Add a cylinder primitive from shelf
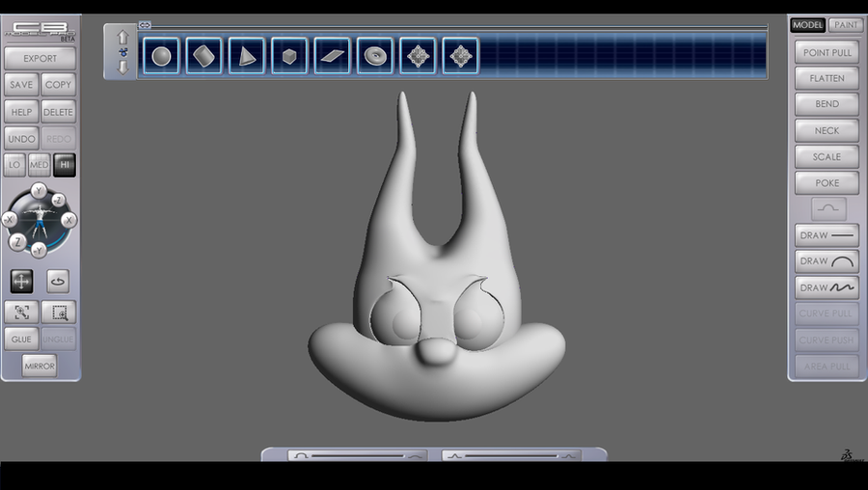 [203, 56]
